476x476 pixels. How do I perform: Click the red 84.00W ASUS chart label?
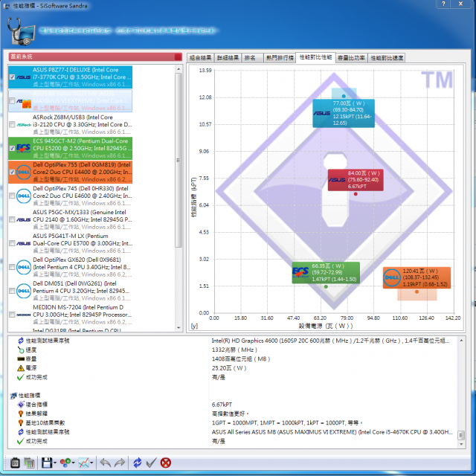[356, 180]
